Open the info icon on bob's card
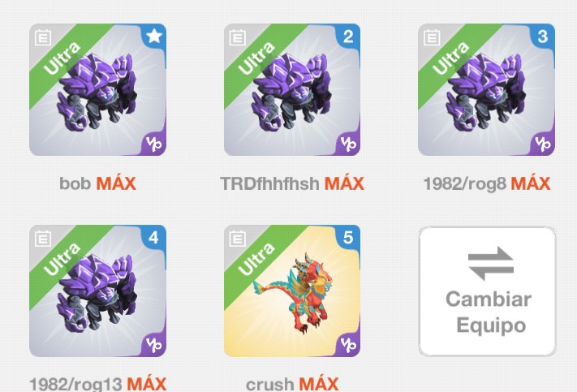This screenshot has width=577, height=392. tap(43, 37)
